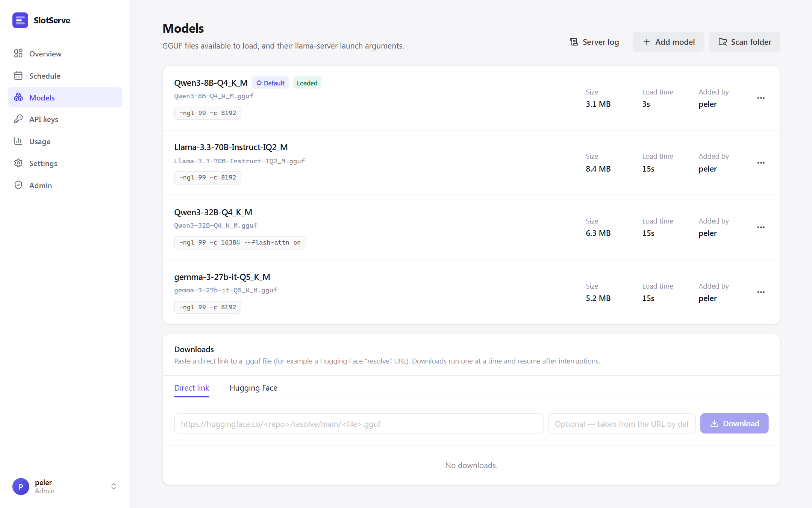Focus the optional filename input field
Image resolution: width=812 pixels, height=508 pixels.
pyautogui.click(x=622, y=424)
